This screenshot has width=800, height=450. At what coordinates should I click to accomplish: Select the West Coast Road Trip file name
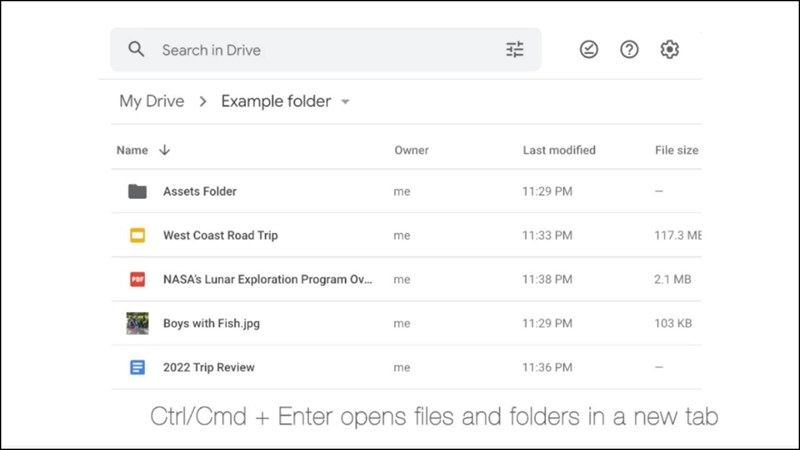[220, 235]
